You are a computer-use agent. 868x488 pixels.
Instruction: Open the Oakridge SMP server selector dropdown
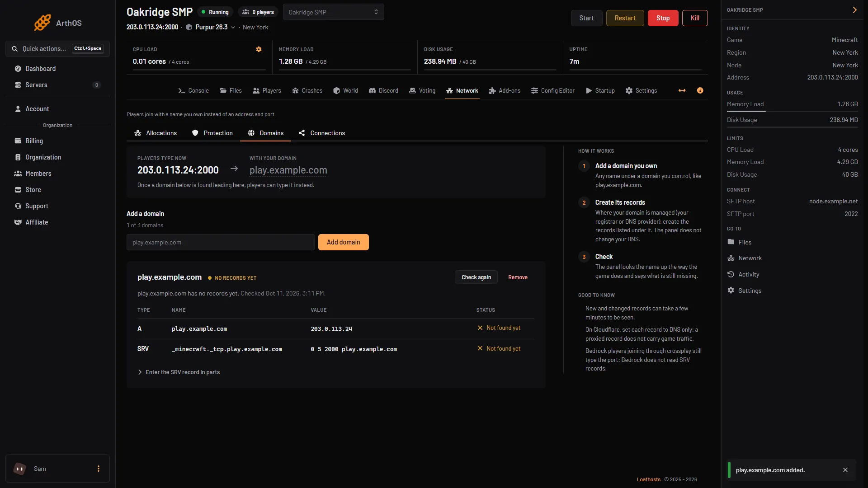(x=333, y=12)
